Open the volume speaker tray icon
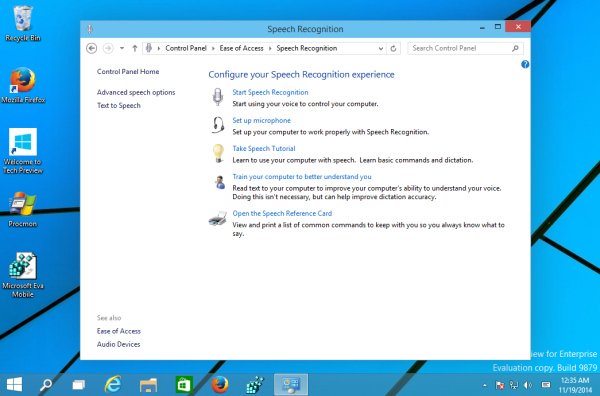This screenshot has width=600, height=396. pos(528,385)
